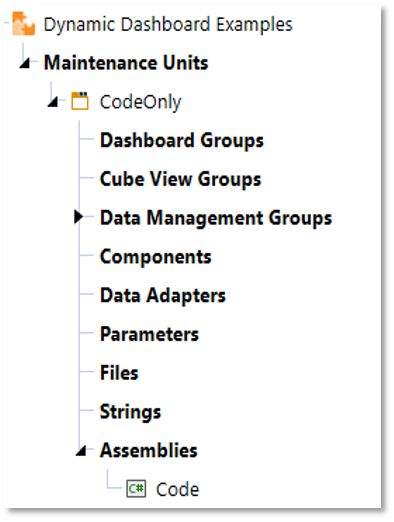Collapse the Assemblies node arrow
This screenshot has height=522, width=394.
(x=81, y=451)
